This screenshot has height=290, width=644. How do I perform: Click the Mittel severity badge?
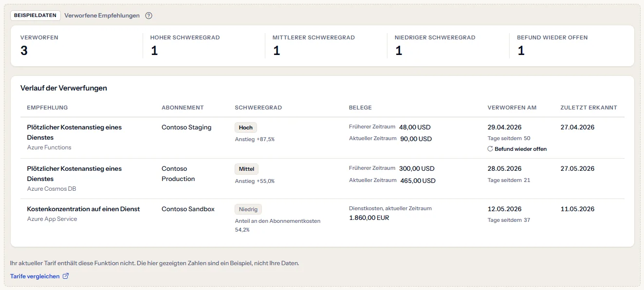coord(247,169)
